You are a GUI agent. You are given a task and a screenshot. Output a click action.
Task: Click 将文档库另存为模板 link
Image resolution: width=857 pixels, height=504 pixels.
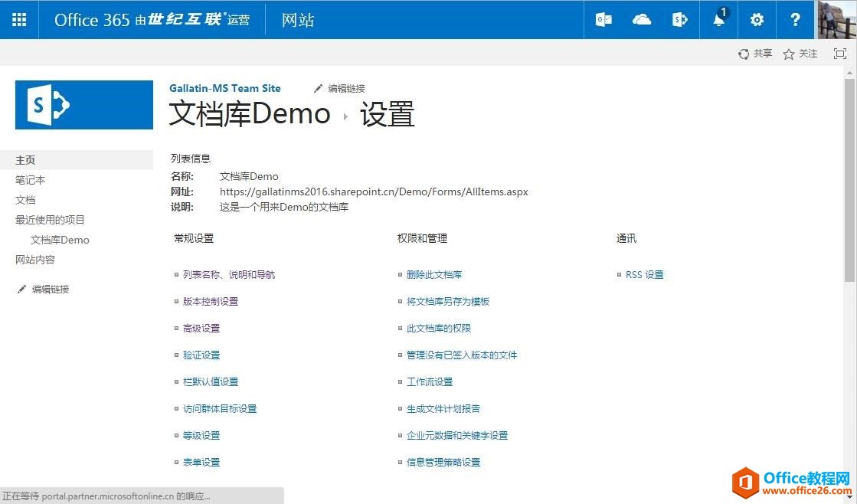point(447,301)
